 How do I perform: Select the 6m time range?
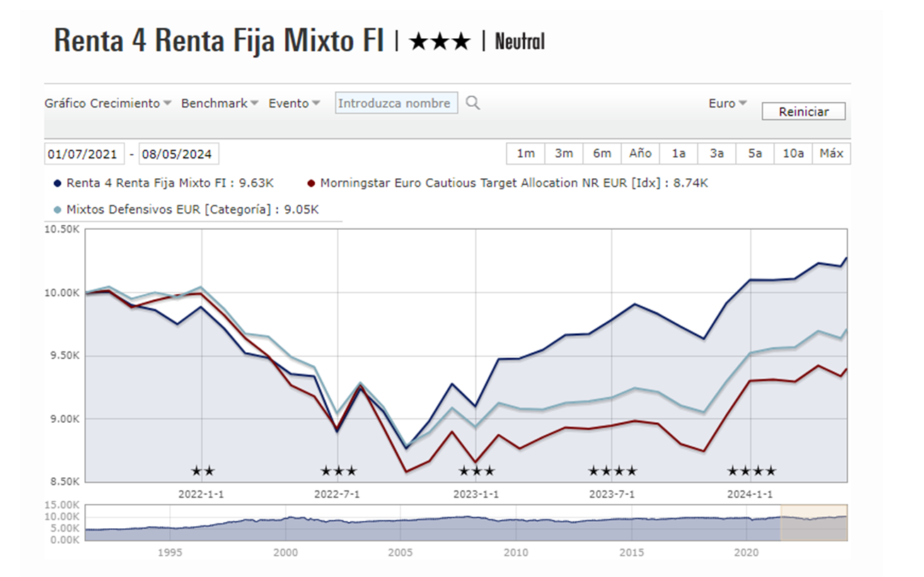602,153
